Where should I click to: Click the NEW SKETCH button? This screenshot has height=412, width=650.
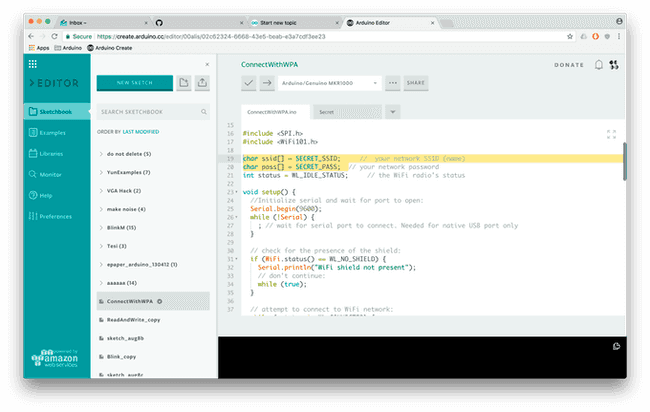(134, 83)
